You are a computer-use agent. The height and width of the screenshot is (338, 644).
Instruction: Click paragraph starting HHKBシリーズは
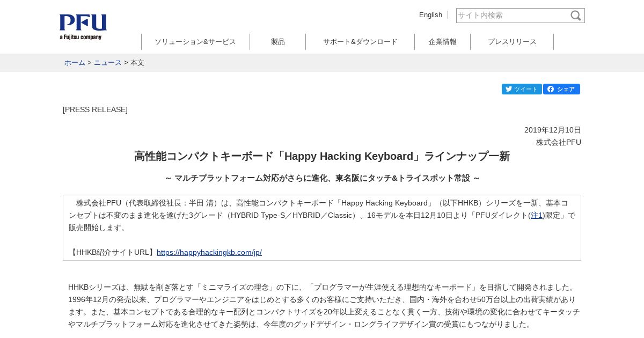324,306
